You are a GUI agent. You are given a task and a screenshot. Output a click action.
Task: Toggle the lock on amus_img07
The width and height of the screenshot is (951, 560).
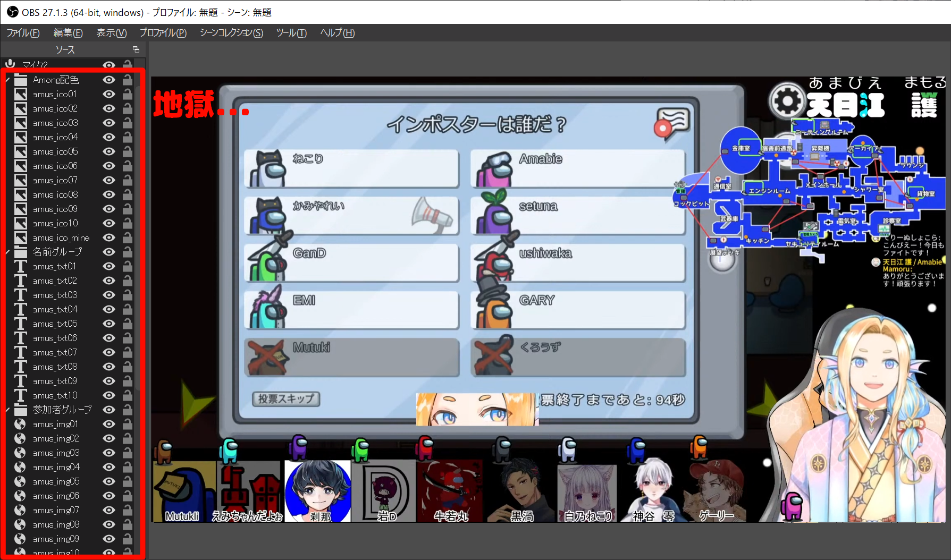(x=128, y=510)
